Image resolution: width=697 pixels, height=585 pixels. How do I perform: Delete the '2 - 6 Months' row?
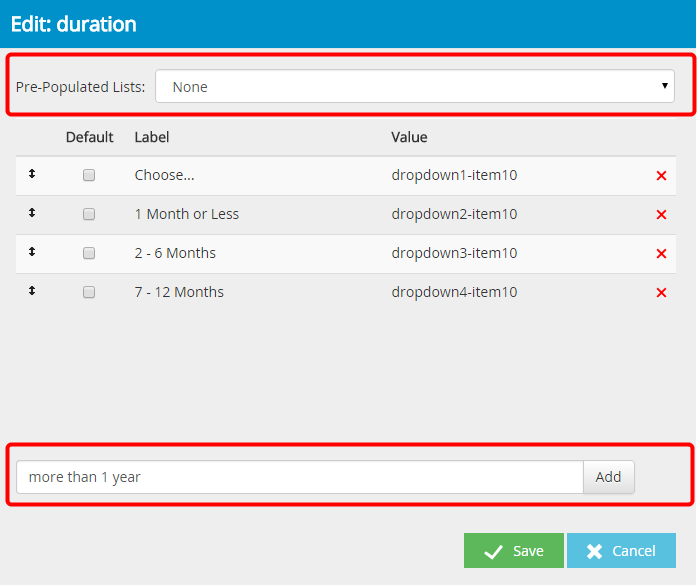tap(661, 254)
